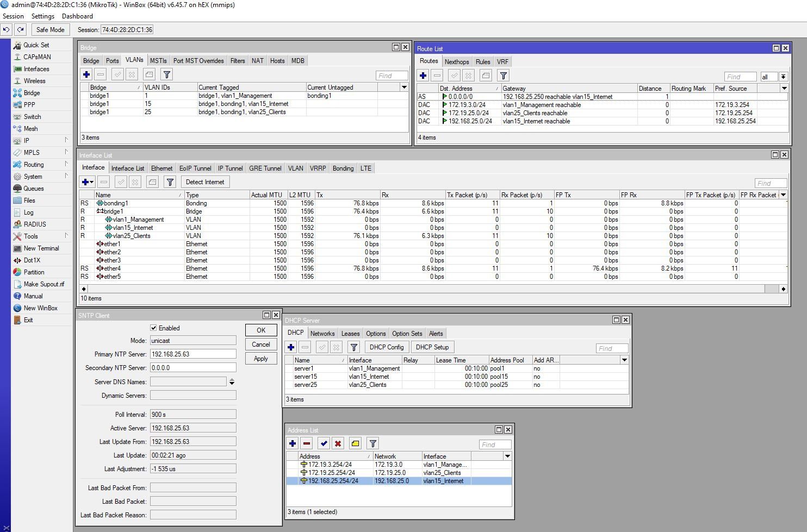Open column selector dropdown in Interface List table
Image resolution: width=807 pixels, height=532 pixels.
[x=784, y=195]
